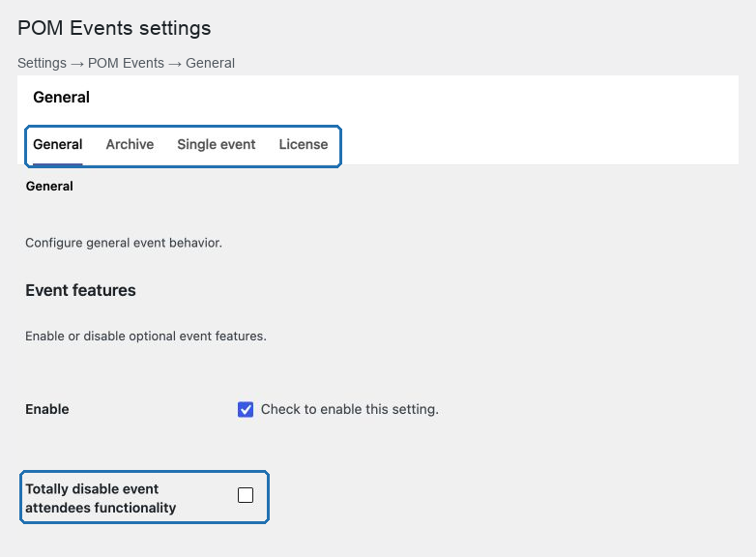756x557 pixels.
Task: Click the 'Event features' section heading
Action: [x=80, y=290]
